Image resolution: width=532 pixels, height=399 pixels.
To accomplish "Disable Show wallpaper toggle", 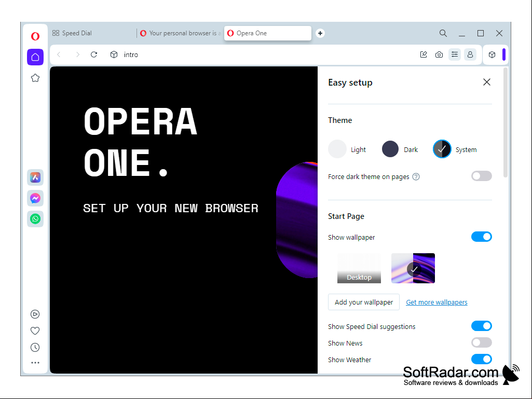I will click(482, 237).
